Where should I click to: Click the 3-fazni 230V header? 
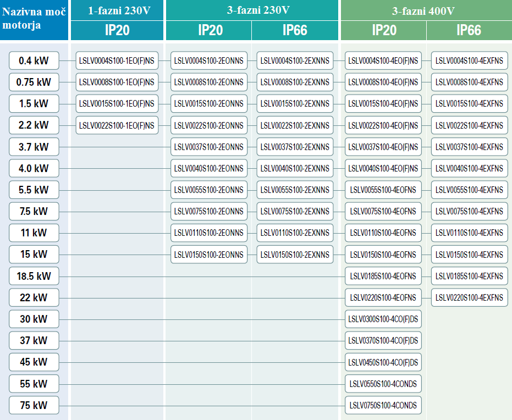(x=251, y=10)
